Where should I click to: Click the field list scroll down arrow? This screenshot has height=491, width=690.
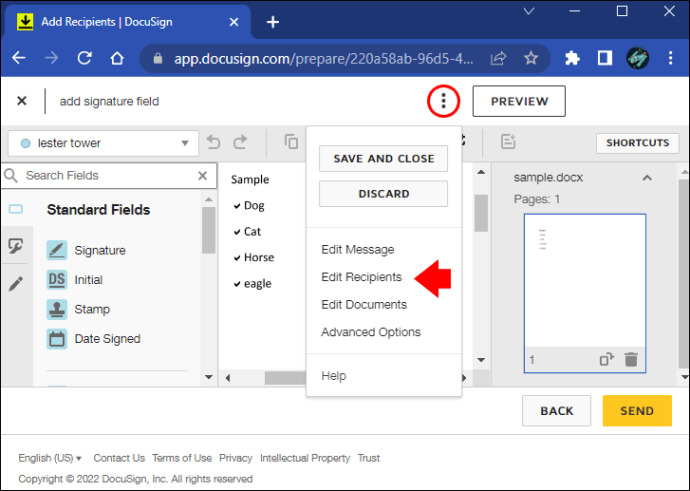coord(209,377)
